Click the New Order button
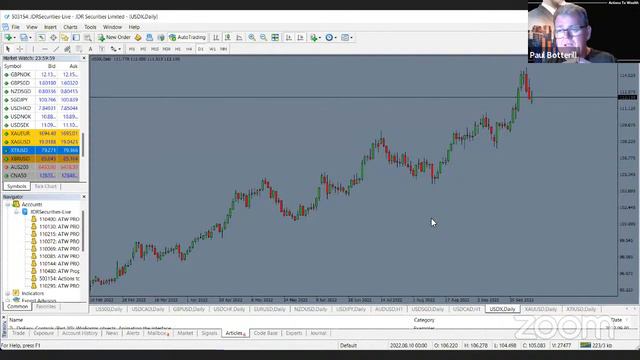The width and height of the screenshot is (640, 360). point(114,38)
